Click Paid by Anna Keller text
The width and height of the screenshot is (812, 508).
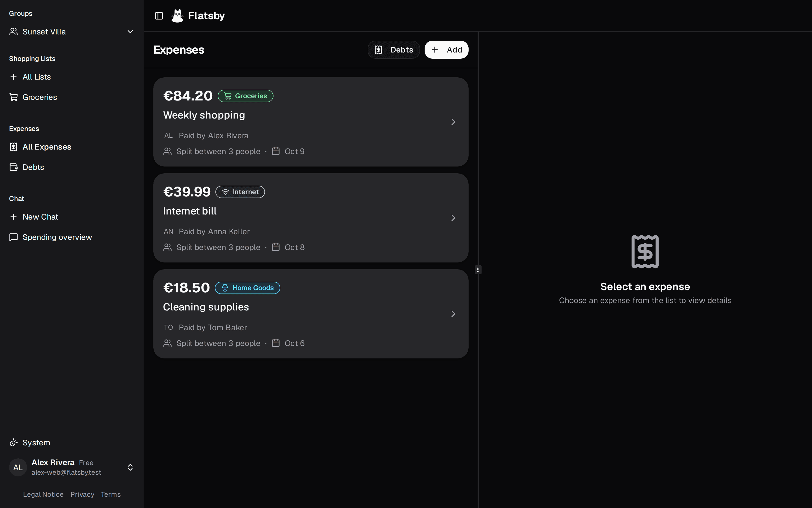[x=214, y=231]
